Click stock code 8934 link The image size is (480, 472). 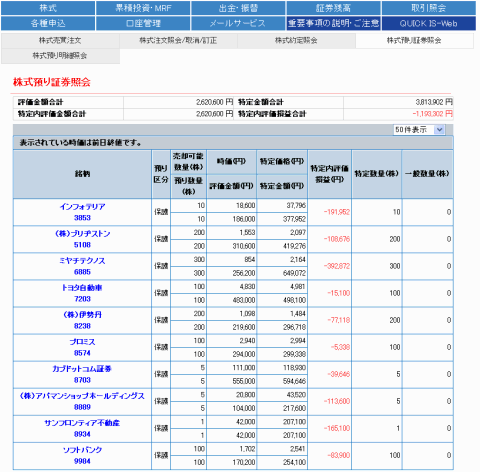click(x=82, y=434)
